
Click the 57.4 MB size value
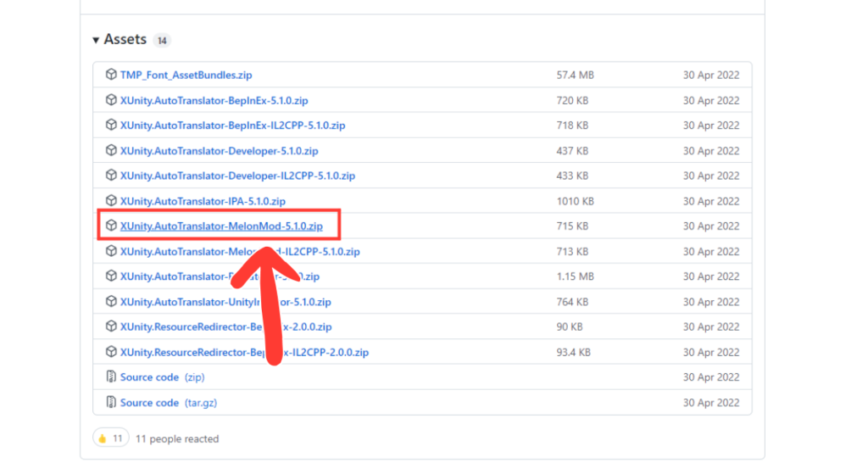pyautogui.click(x=576, y=75)
